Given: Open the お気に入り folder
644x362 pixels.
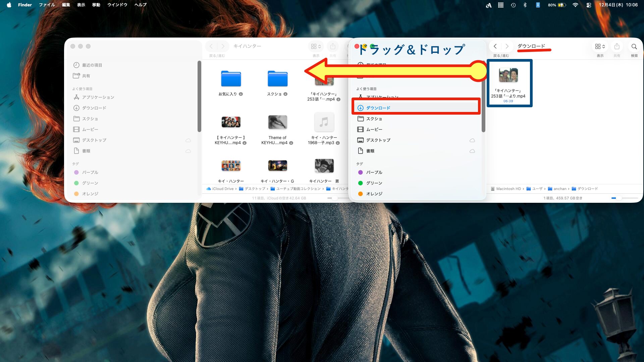Looking at the screenshot, I should [x=231, y=79].
